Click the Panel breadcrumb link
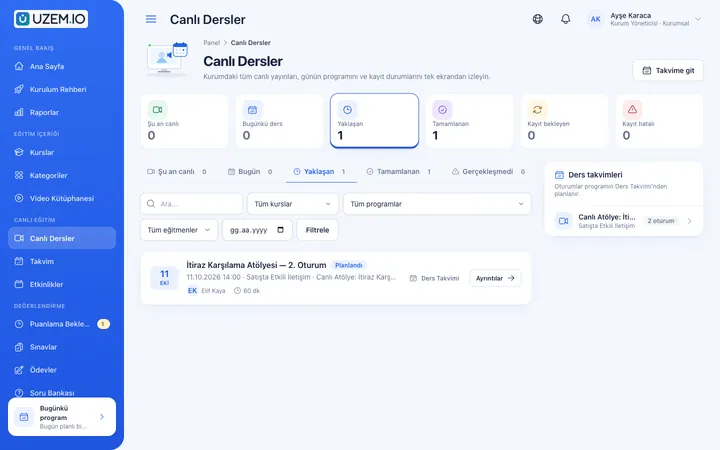This screenshot has height=450, width=720. coord(212,43)
